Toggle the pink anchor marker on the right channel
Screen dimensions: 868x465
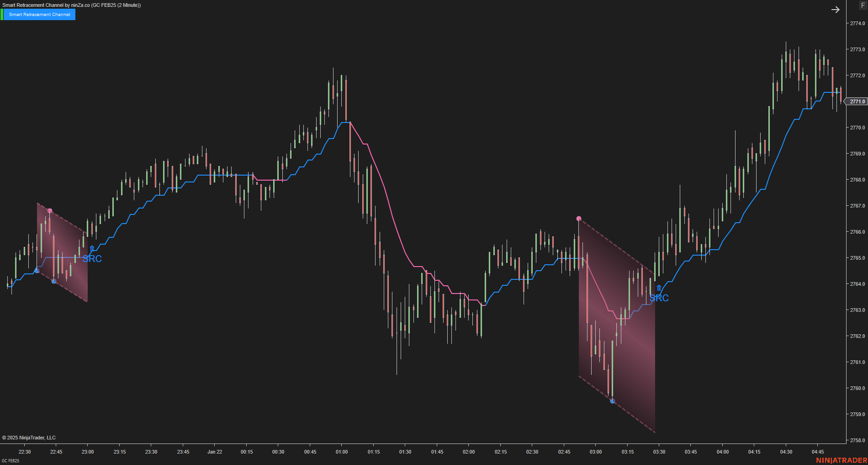(579, 219)
